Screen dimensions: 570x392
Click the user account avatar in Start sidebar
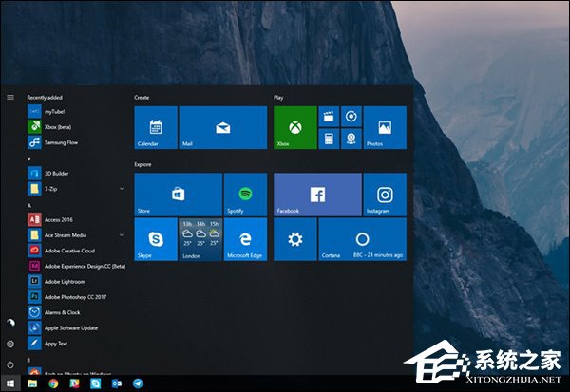pos(10,323)
